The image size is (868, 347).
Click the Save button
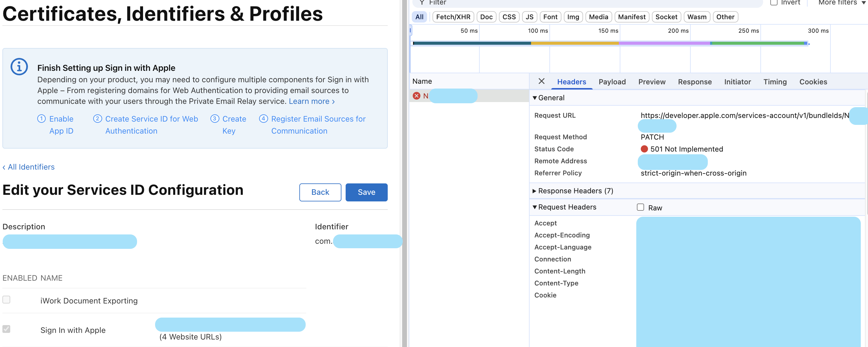coord(366,192)
